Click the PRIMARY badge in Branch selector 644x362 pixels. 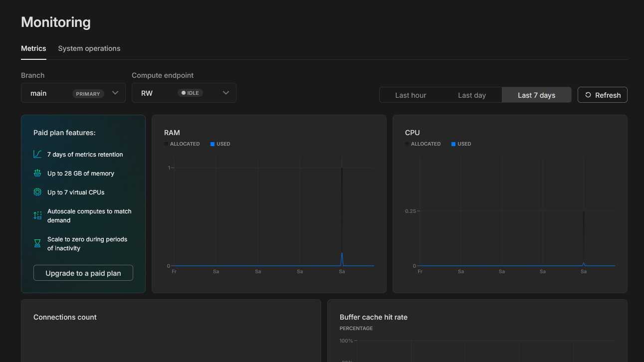click(x=88, y=94)
